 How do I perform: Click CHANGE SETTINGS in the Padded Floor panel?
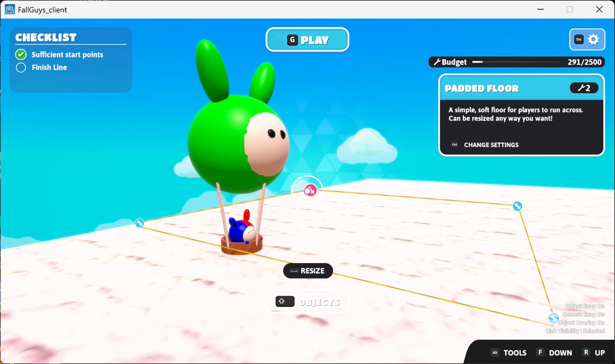pos(491,145)
